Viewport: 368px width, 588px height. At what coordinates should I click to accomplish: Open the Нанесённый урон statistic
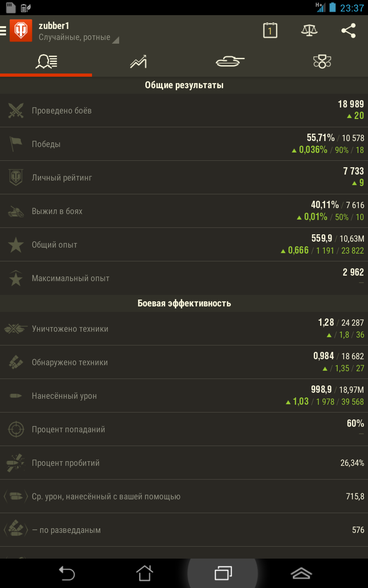184,396
